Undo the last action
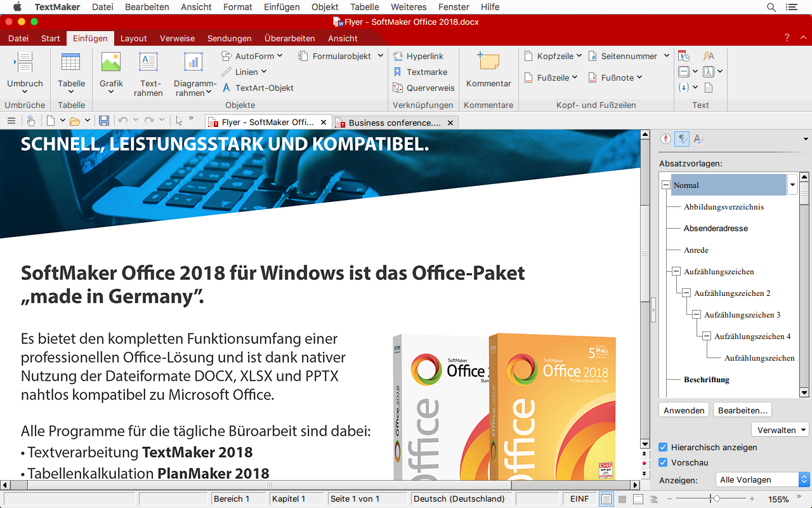 [x=123, y=121]
